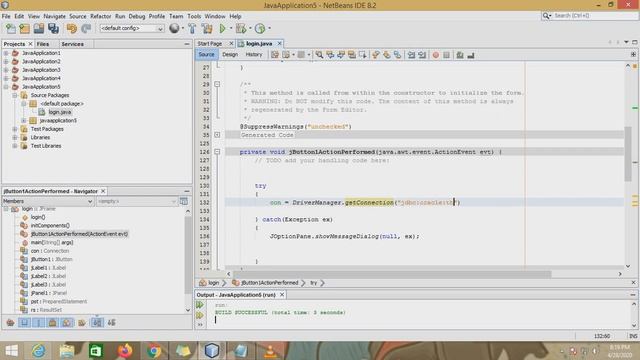The image size is (640, 360).
Task: Expand the Libraries folder node
Action: (15, 137)
